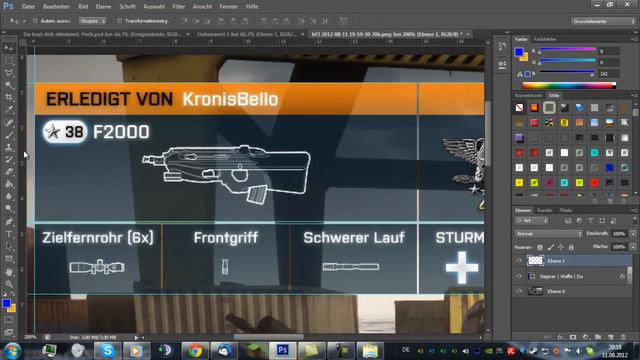Create a new layer
Viewport: 640px width, 360px height.
(x=611, y=337)
